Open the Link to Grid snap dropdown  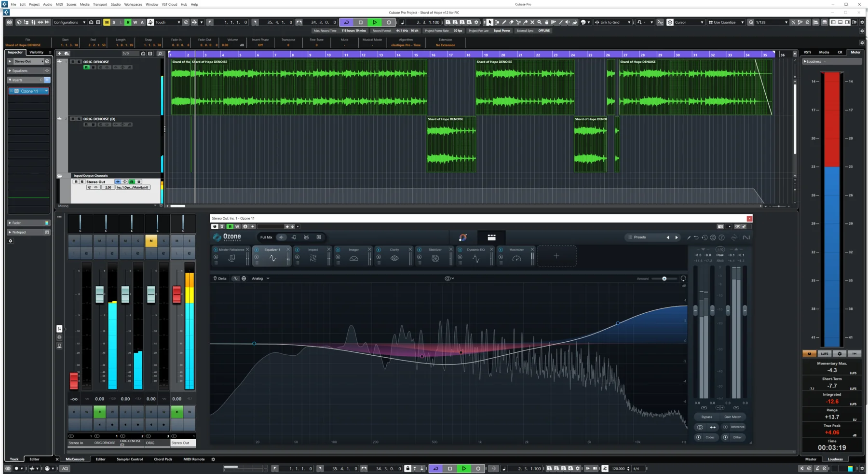click(x=612, y=22)
